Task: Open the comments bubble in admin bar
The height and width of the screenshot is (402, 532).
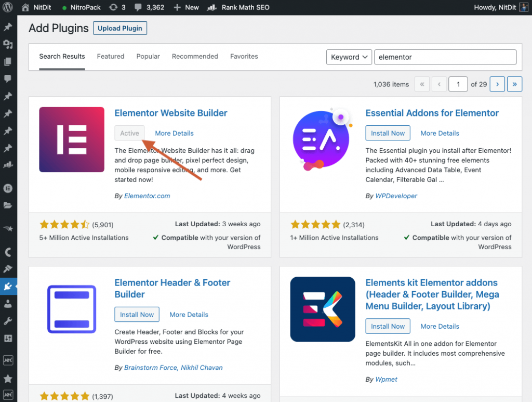Action: click(x=138, y=7)
